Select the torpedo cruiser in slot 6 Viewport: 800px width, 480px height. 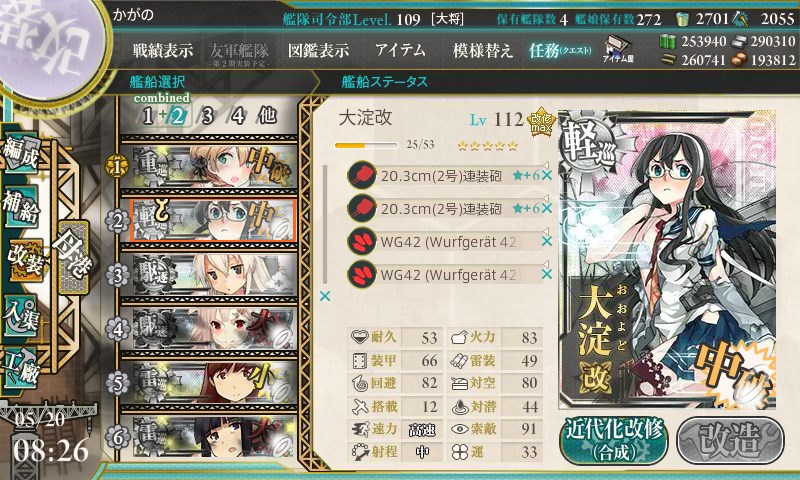209,437
